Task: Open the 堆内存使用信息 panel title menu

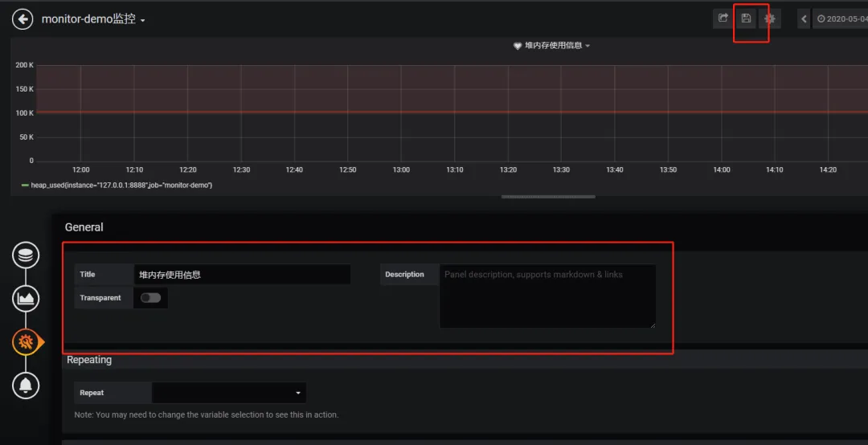Action: coord(557,46)
